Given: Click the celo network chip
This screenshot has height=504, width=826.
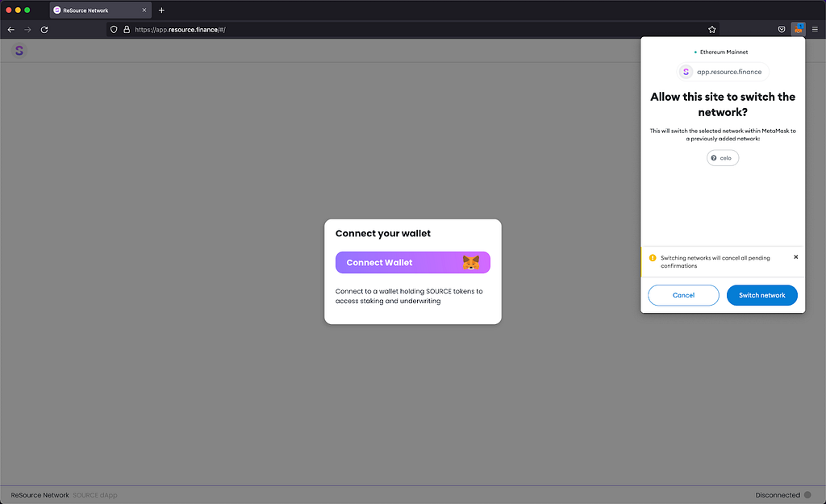Looking at the screenshot, I should click(x=722, y=158).
